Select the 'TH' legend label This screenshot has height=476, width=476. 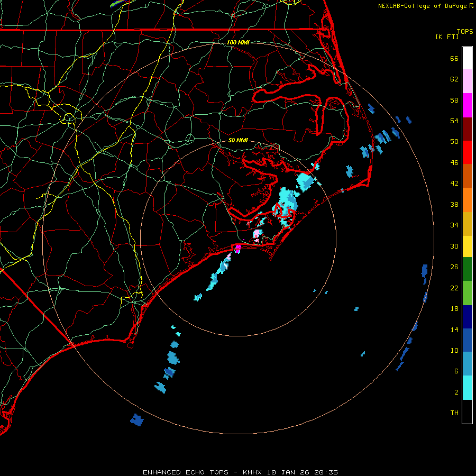point(454,413)
